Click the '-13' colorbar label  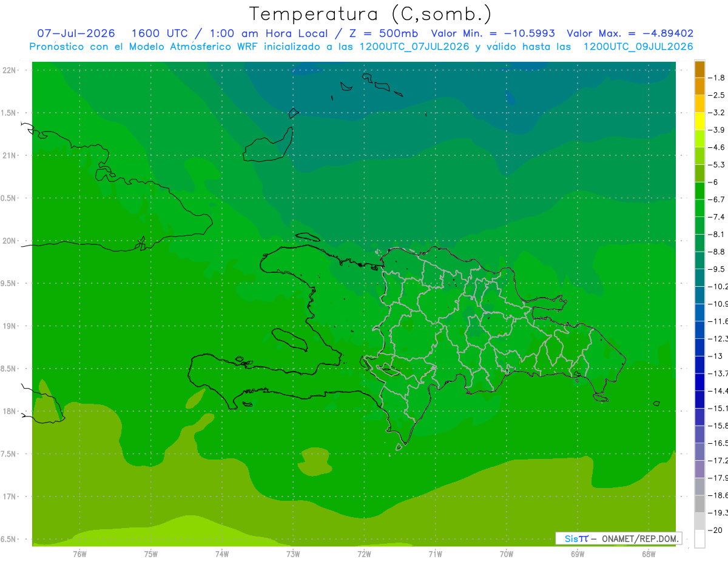716,356
